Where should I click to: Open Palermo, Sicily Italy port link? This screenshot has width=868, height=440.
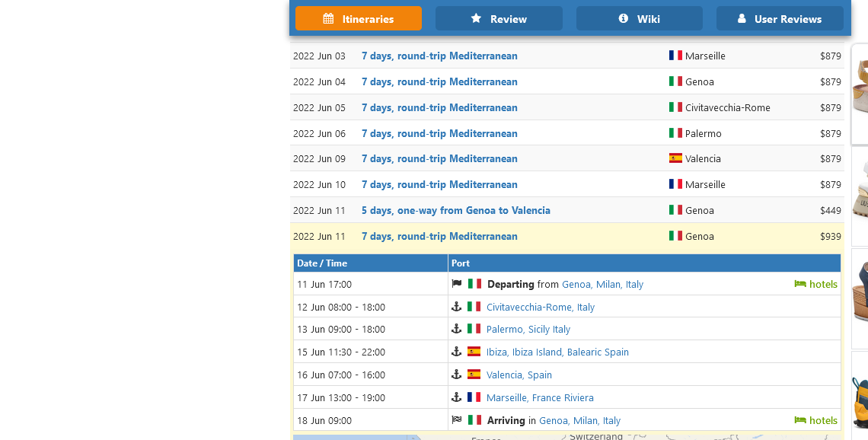pos(528,330)
